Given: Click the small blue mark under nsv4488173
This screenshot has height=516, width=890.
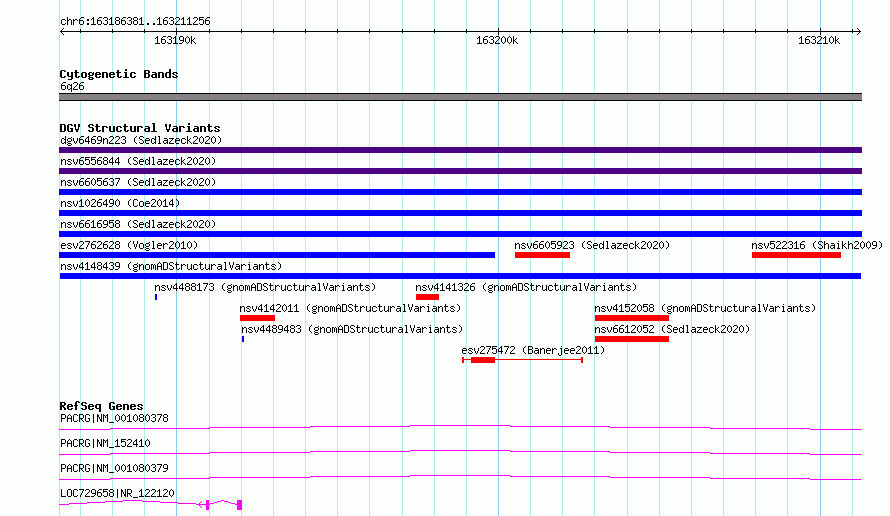Looking at the screenshot, I should pyautogui.click(x=156, y=297).
